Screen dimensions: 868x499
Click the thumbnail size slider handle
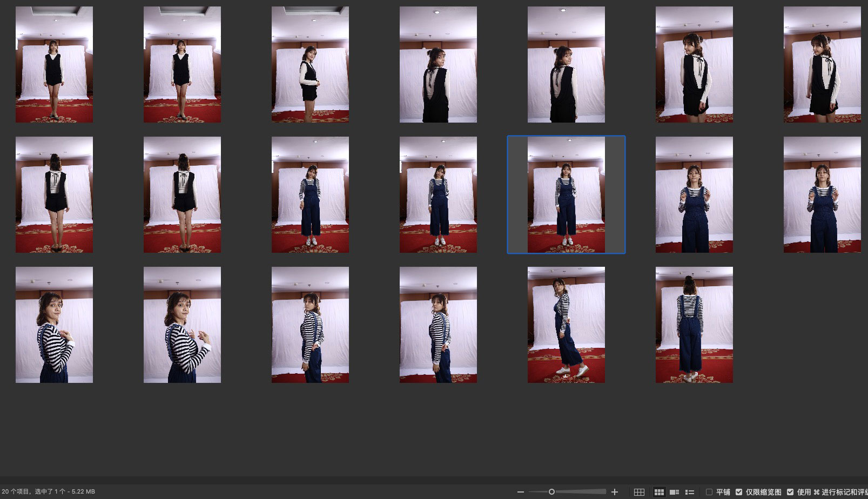[x=551, y=492]
